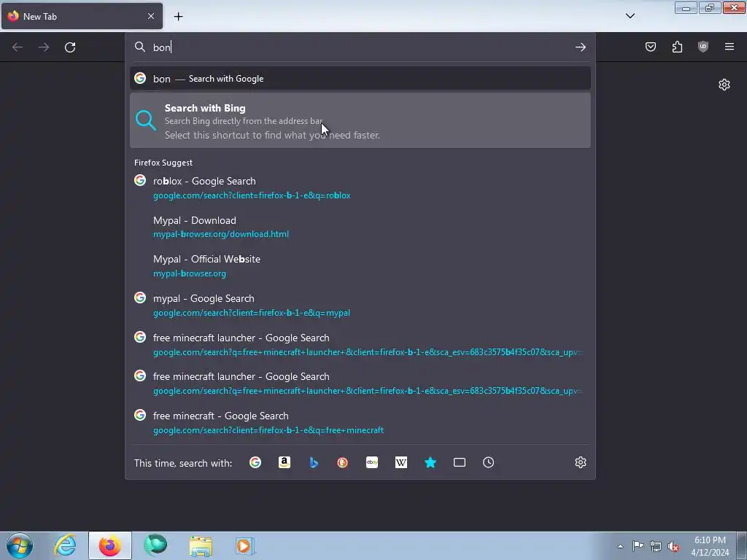Image resolution: width=747 pixels, height=560 pixels.
Task: Select the New Tab tab
Action: [x=82, y=16]
